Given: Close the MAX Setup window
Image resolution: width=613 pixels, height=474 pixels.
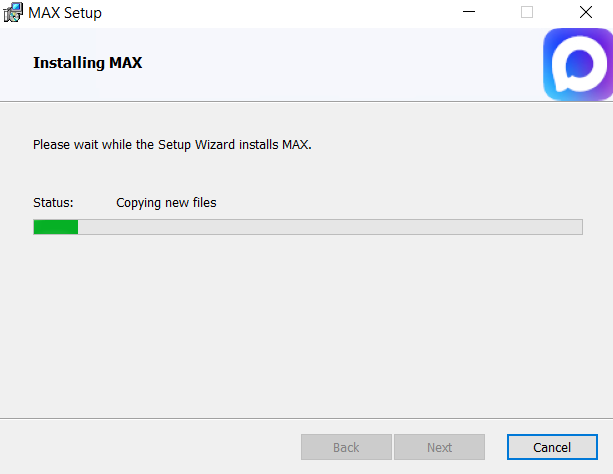Looking at the screenshot, I should (585, 13).
